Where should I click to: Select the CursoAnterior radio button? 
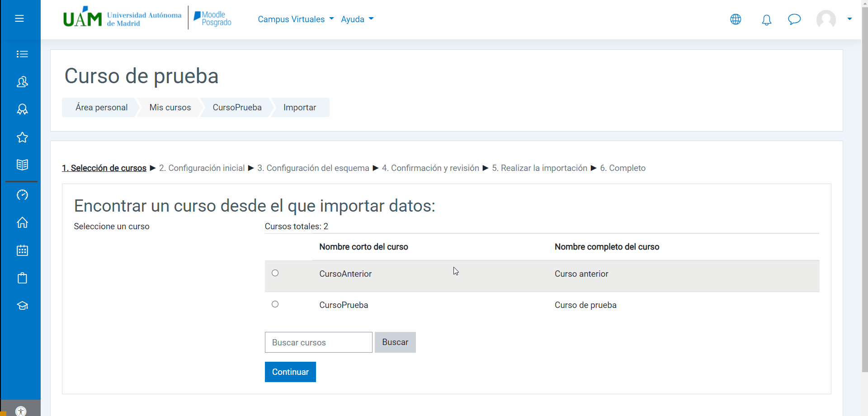(x=275, y=273)
